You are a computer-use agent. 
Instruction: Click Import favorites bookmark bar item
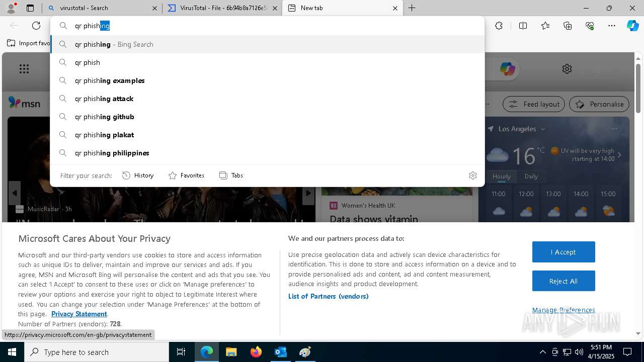tap(29, 43)
